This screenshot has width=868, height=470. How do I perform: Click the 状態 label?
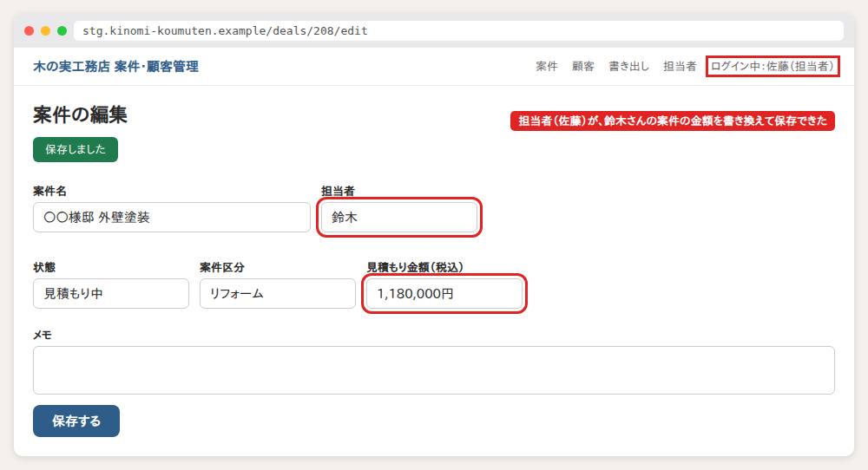pyautogui.click(x=44, y=267)
